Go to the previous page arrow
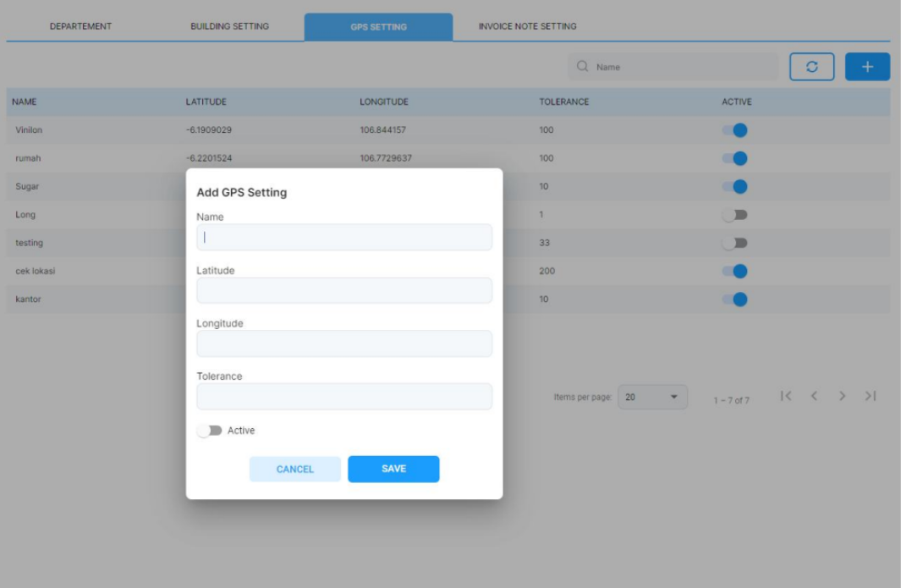Image resolution: width=901 pixels, height=588 pixels. coord(814,396)
